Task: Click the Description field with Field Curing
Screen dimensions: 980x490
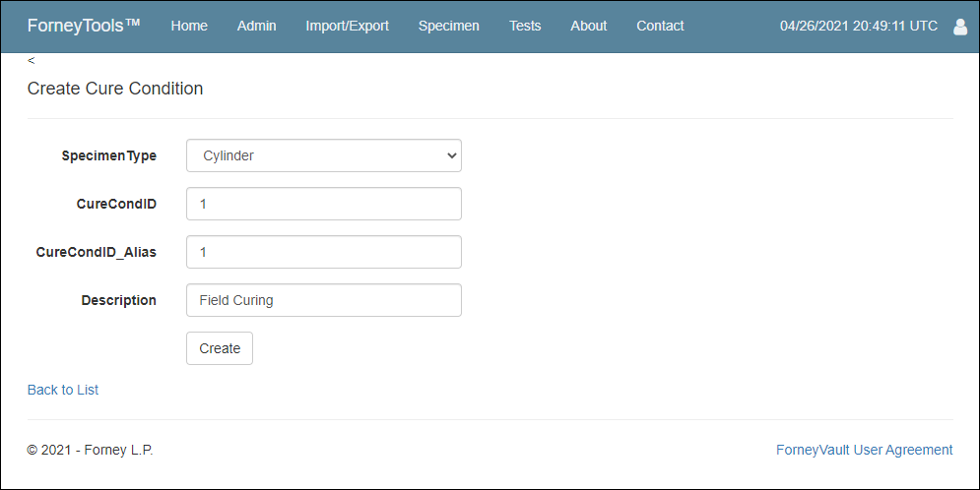Action: [x=324, y=300]
